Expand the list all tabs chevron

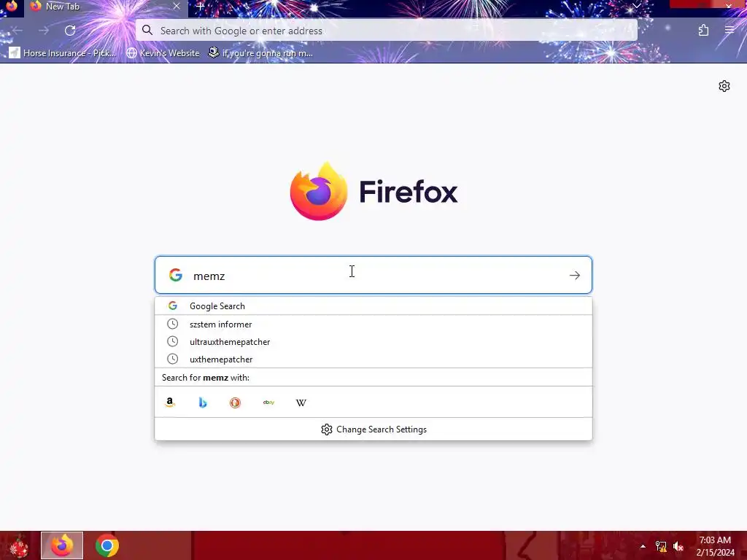pyautogui.click(x=636, y=6)
